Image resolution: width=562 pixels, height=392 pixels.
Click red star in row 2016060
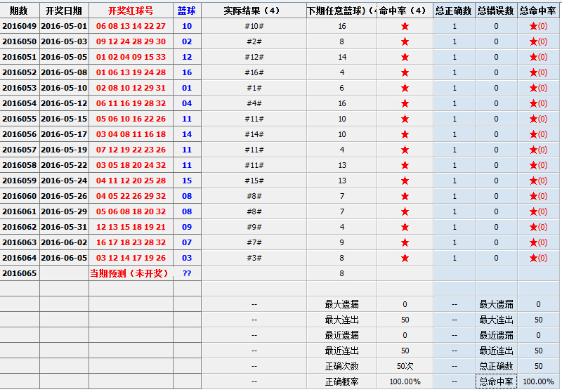(405, 196)
